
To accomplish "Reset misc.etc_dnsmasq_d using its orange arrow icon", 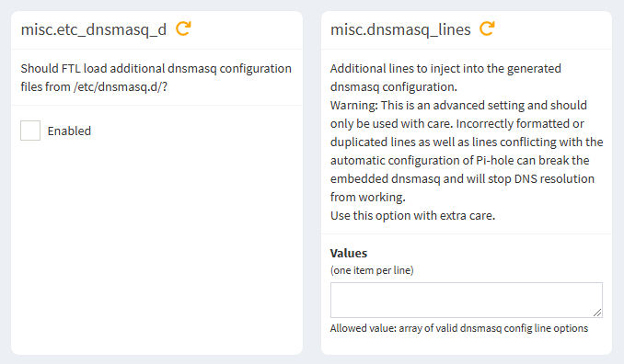I will (x=183, y=28).
